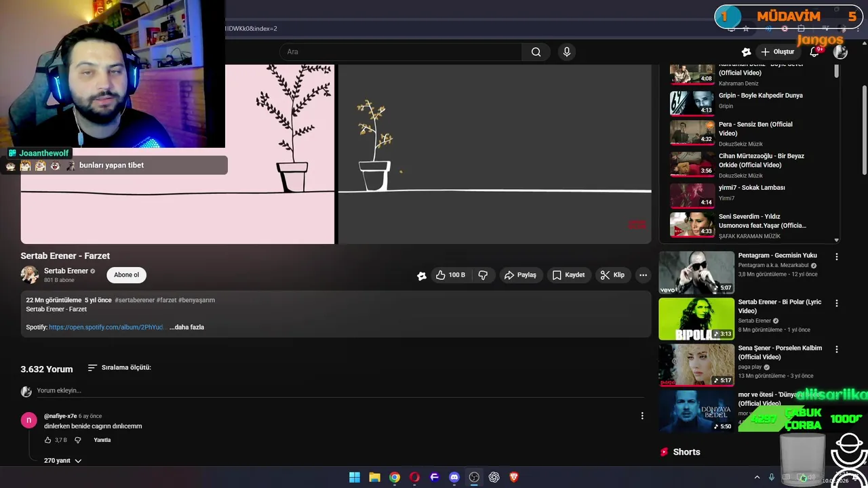This screenshot has height=488, width=868.
Task: Open the three-dot more actions menu under the video
Action: click(643, 275)
